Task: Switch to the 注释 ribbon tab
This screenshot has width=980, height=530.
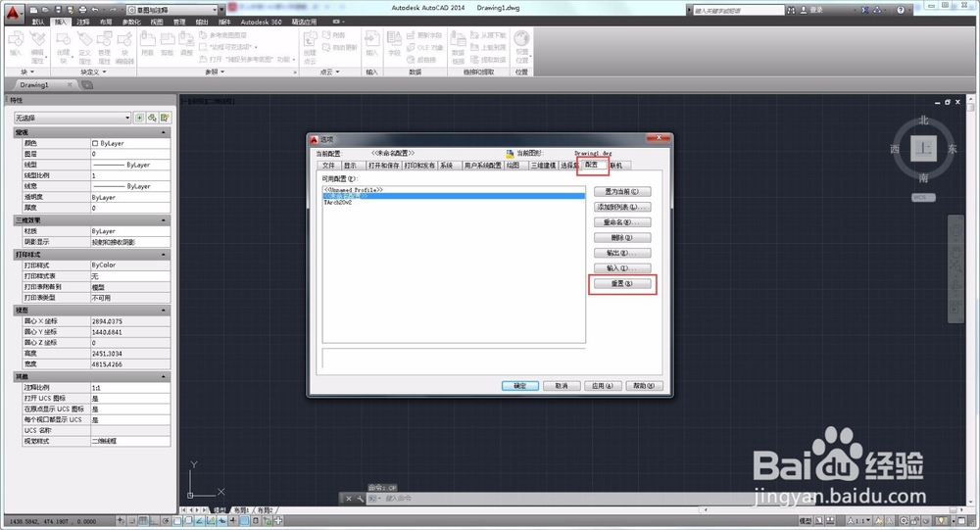Action: [83, 22]
